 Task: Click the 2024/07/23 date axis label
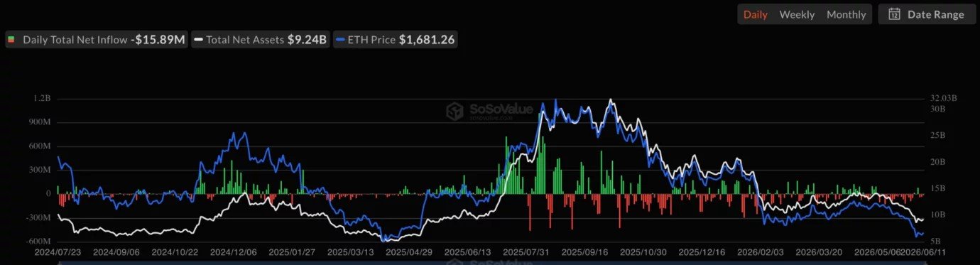click(x=58, y=252)
